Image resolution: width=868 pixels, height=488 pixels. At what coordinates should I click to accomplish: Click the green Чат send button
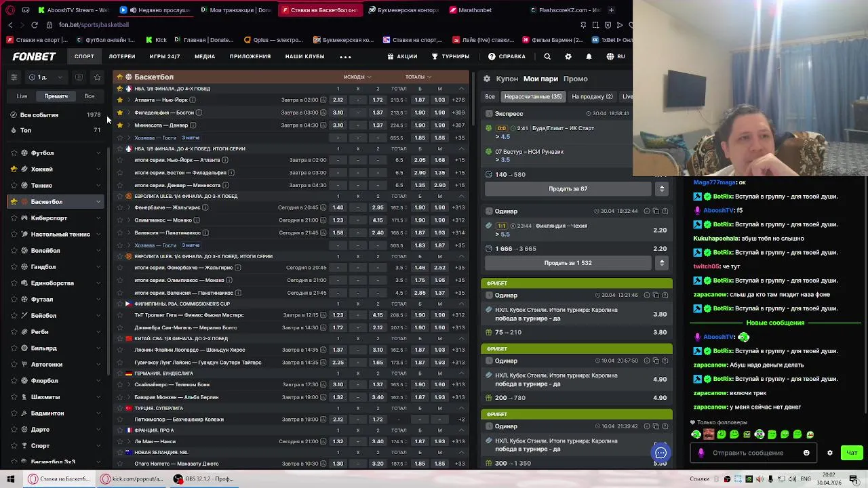tap(852, 453)
